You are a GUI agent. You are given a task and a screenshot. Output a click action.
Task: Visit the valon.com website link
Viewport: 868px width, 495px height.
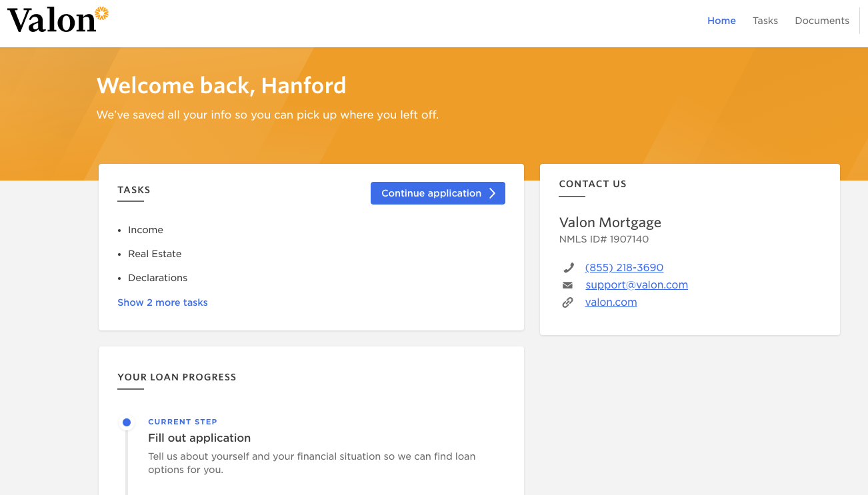(611, 302)
